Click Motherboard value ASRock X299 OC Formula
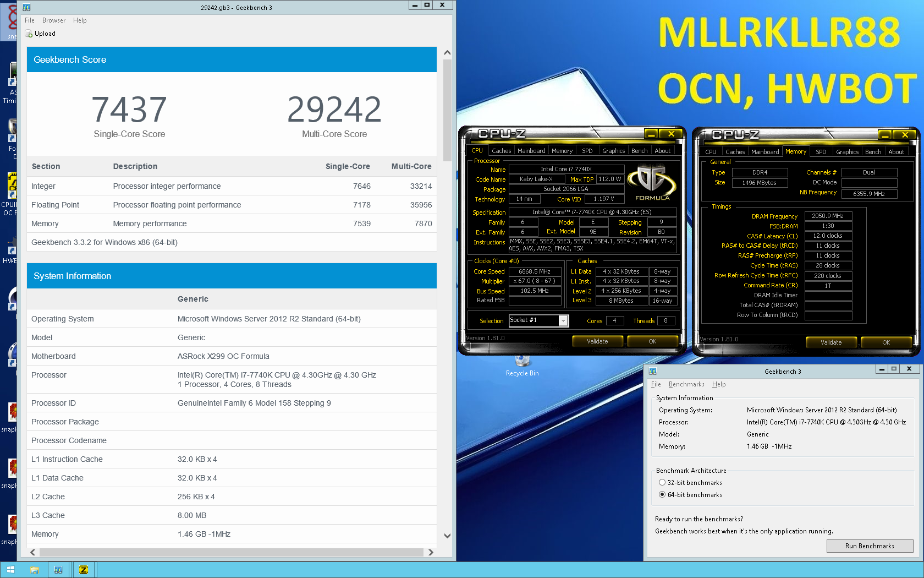 pos(223,356)
